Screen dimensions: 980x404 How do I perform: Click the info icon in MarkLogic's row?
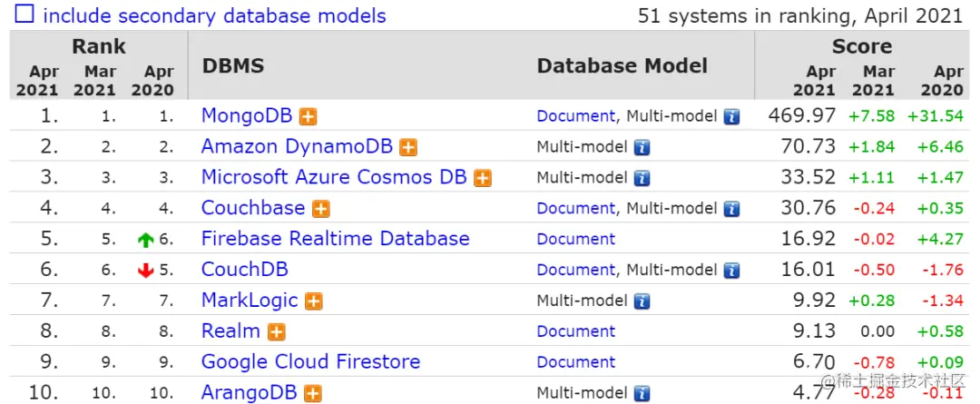(x=642, y=301)
